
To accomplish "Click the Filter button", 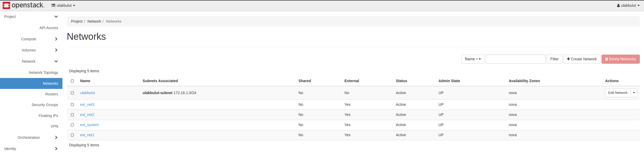I will click(x=554, y=59).
